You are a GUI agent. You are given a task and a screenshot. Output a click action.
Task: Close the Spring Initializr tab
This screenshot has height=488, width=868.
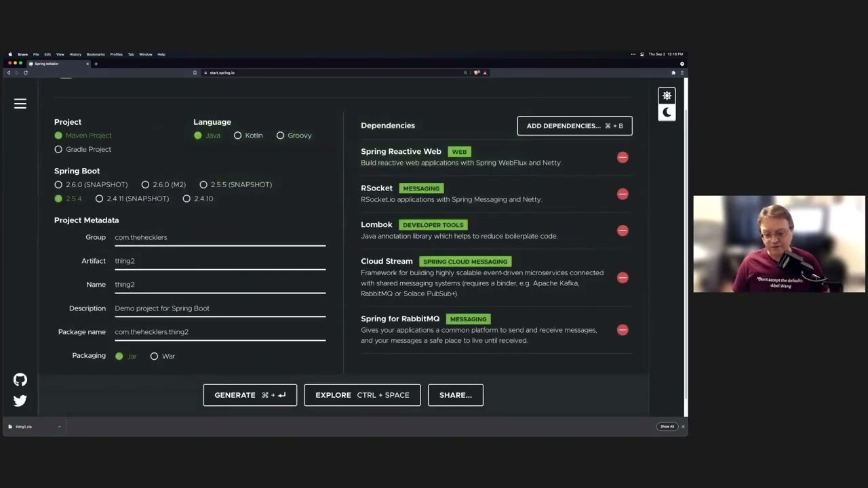tap(87, 64)
